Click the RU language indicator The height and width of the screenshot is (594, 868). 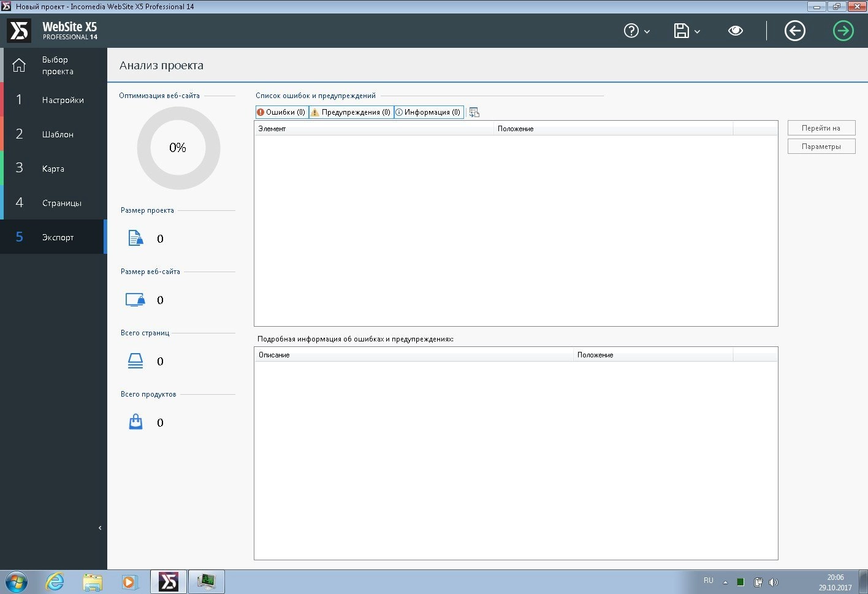point(709,581)
